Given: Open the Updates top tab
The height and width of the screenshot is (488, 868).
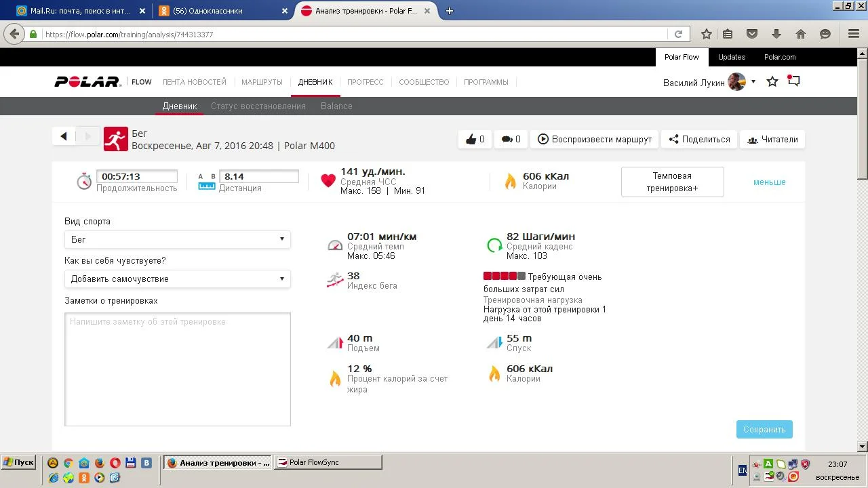Looking at the screenshot, I should click(732, 57).
